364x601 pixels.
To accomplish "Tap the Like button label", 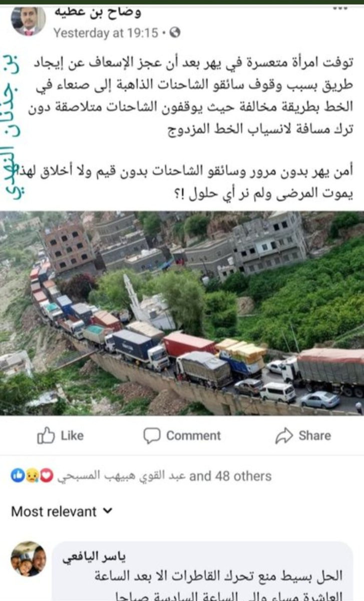I will 72,436.
